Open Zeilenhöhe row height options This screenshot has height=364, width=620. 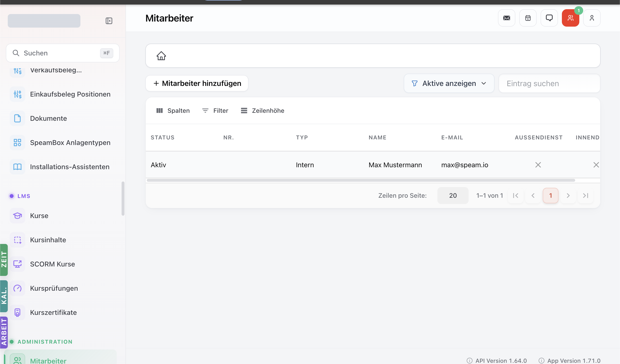(x=262, y=111)
